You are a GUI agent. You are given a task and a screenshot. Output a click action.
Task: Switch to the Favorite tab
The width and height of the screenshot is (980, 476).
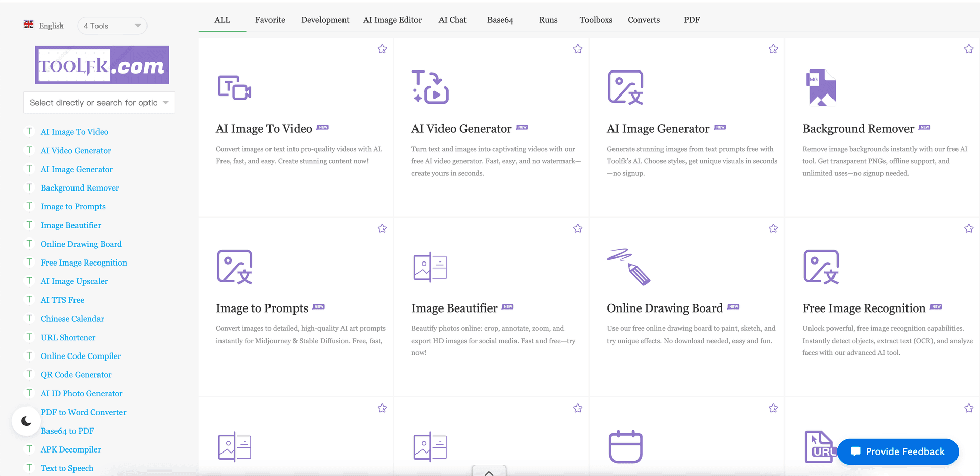[270, 20]
